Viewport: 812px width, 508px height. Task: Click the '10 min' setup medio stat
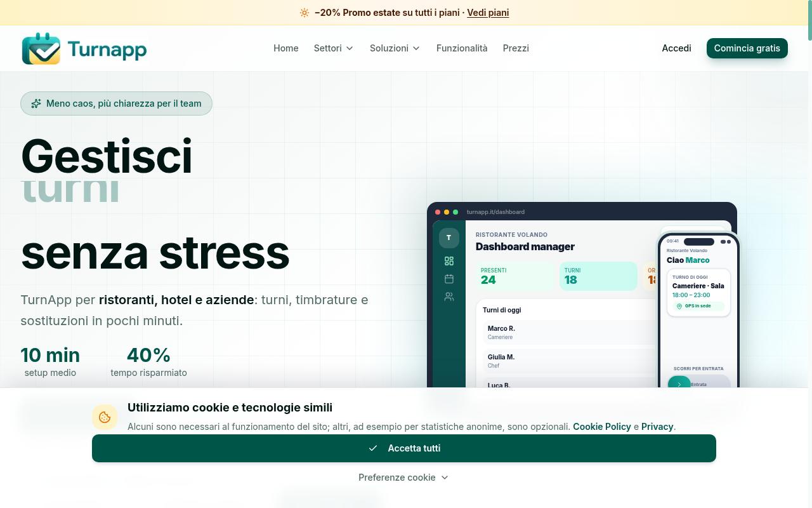tap(50, 362)
